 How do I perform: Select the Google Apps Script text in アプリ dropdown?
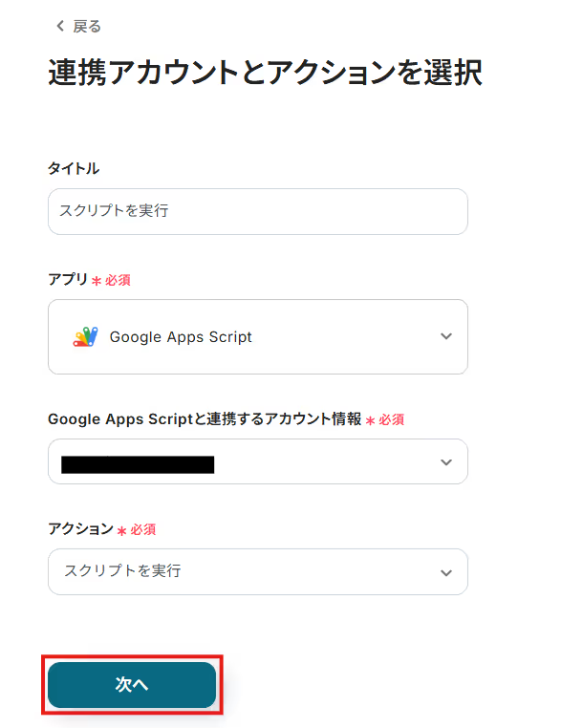click(181, 337)
